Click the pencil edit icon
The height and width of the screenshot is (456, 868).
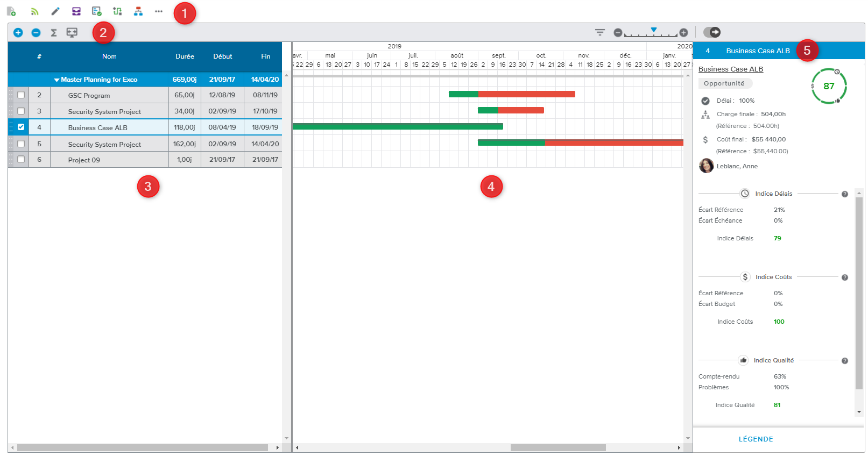coord(55,11)
